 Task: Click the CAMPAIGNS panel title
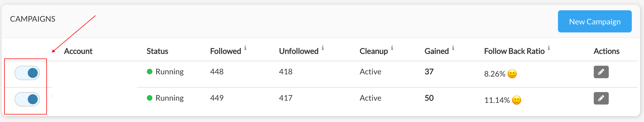[33, 19]
